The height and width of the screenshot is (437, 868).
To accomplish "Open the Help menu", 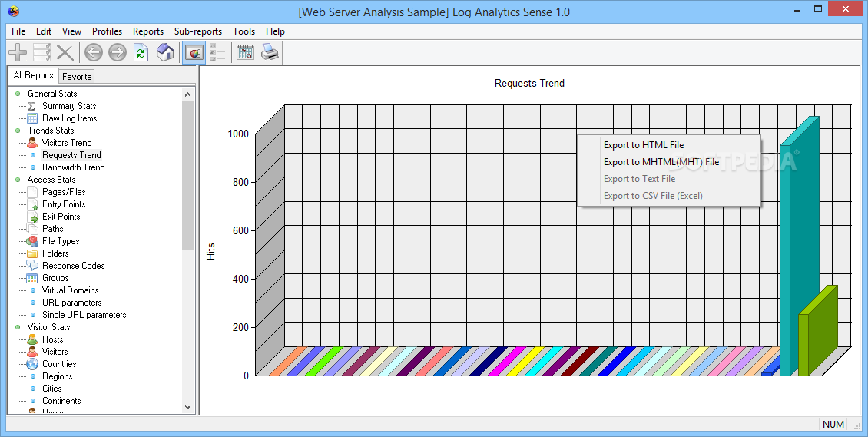I will (275, 31).
